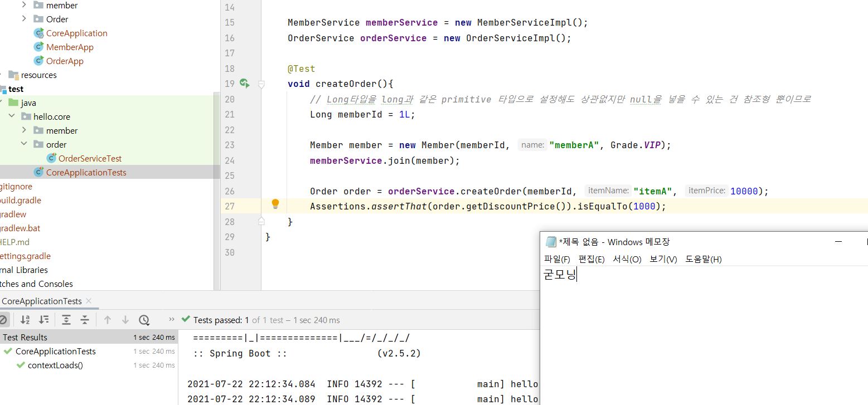Open the yellow lightbulb quick-fix
868x405 pixels.
point(275,204)
